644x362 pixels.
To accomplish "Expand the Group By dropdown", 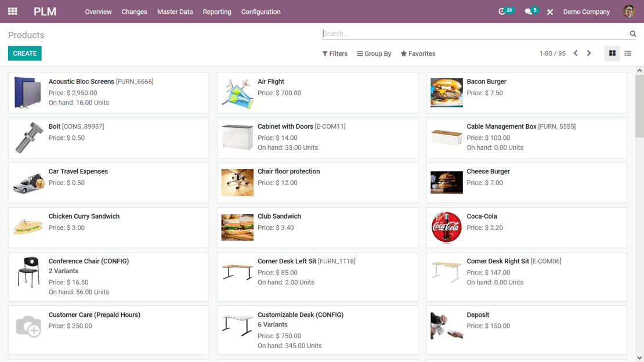I will (374, 54).
